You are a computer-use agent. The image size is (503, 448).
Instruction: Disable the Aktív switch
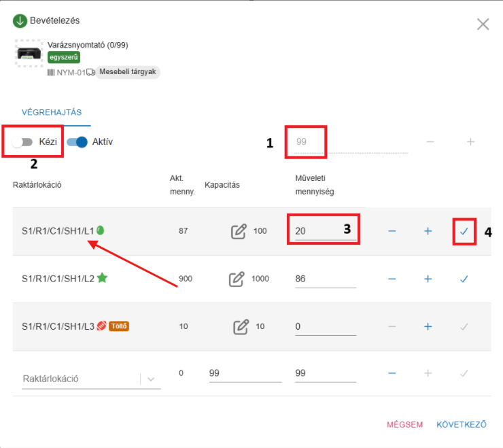click(77, 142)
